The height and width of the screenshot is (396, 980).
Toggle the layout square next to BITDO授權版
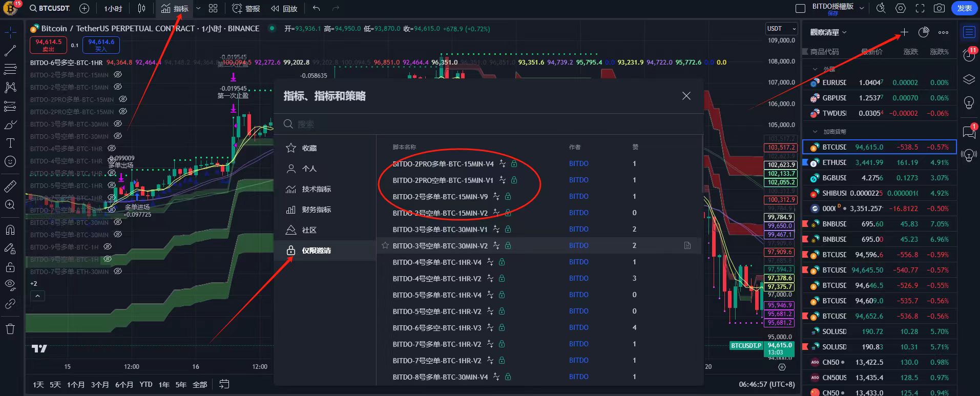pyautogui.click(x=800, y=8)
